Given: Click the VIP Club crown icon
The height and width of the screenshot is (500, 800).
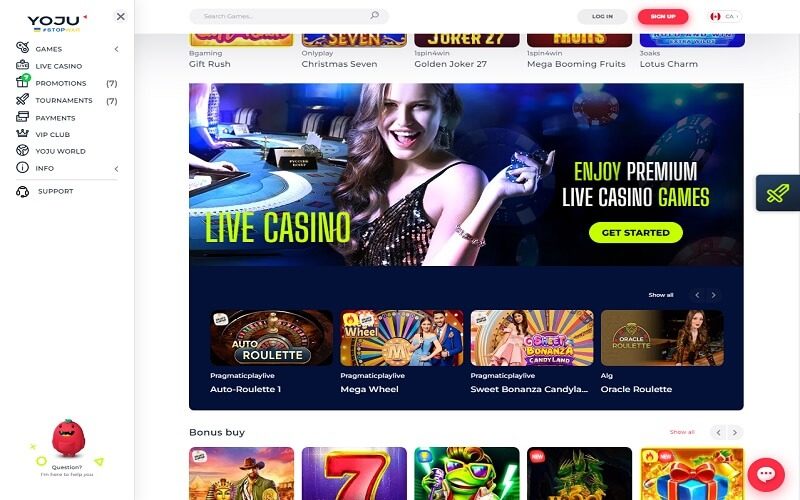Looking at the screenshot, I should tap(22, 133).
